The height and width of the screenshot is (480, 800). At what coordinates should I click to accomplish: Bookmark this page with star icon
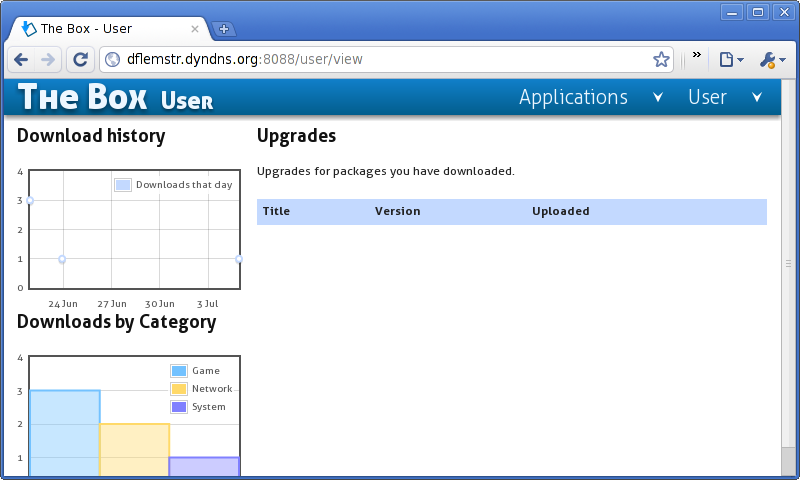tap(661, 59)
